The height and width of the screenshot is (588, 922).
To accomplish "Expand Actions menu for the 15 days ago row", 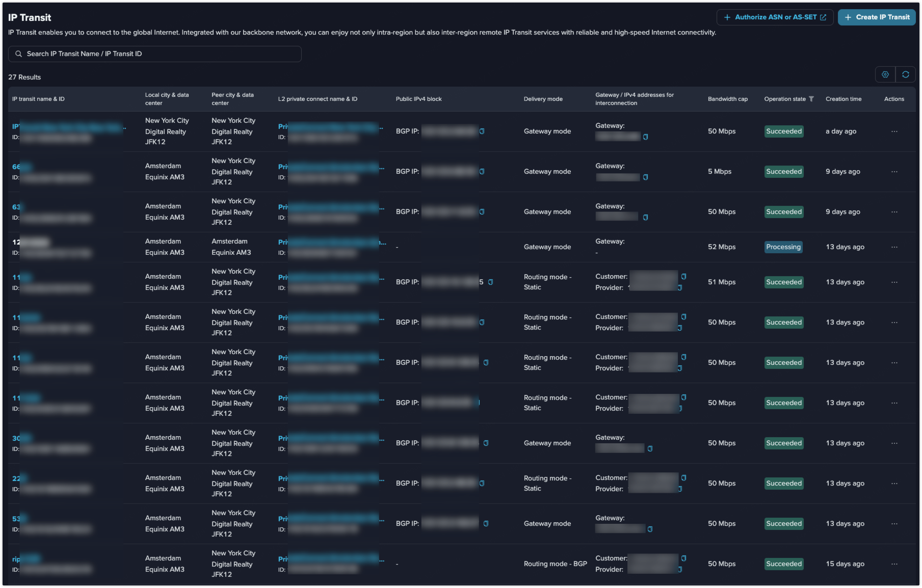I will [x=894, y=564].
